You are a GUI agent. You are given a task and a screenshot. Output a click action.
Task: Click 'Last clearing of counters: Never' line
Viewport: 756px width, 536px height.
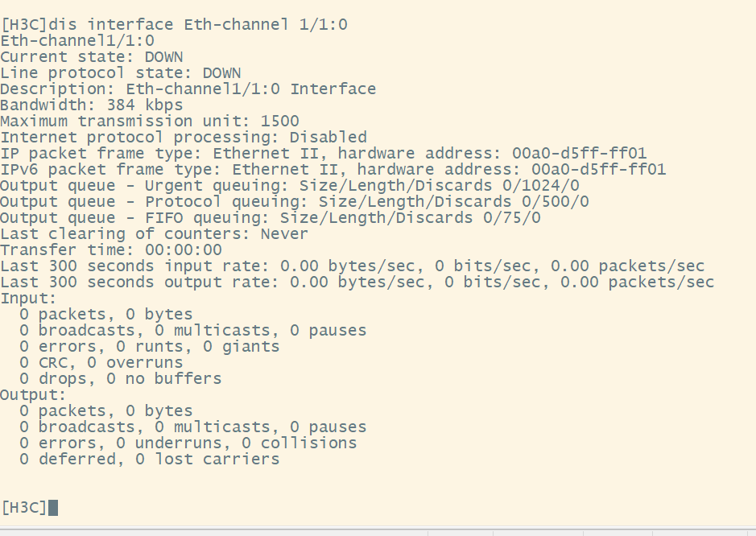pos(154,233)
